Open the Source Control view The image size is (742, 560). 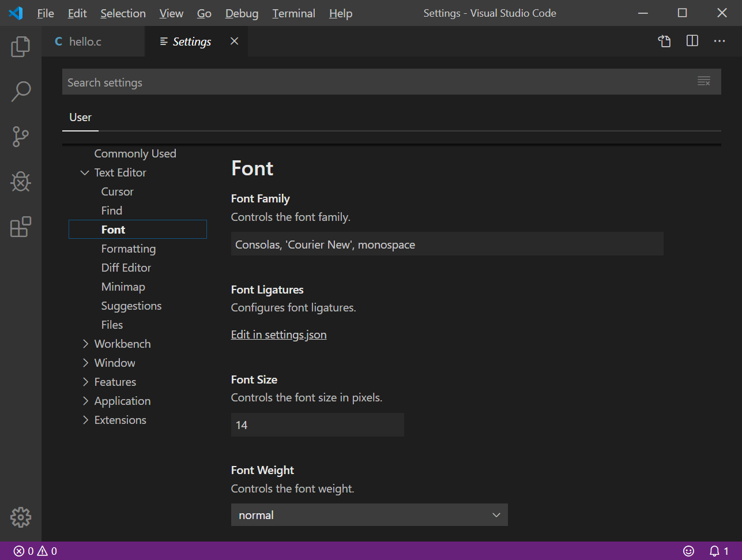point(21,137)
